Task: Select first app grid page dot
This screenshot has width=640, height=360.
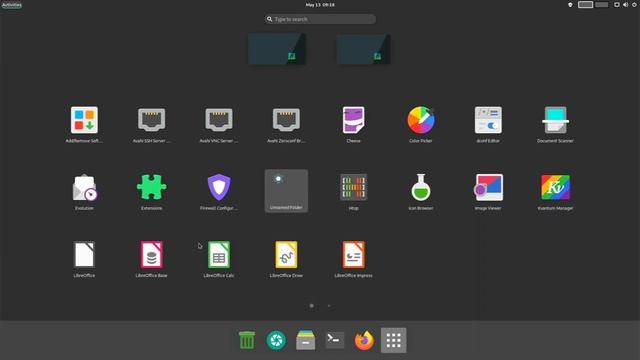Action: (x=311, y=306)
